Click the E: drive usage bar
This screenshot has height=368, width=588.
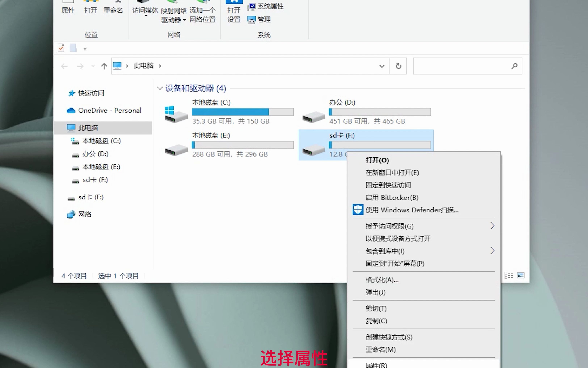click(243, 145)
